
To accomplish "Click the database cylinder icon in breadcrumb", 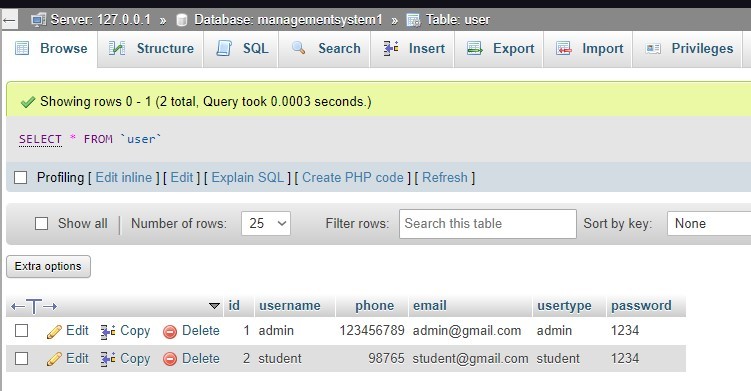I will coord(182,20).
